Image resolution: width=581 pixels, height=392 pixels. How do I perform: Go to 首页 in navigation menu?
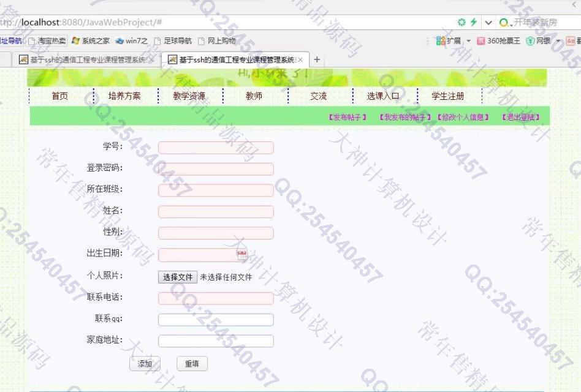click(x=60, y=96)
